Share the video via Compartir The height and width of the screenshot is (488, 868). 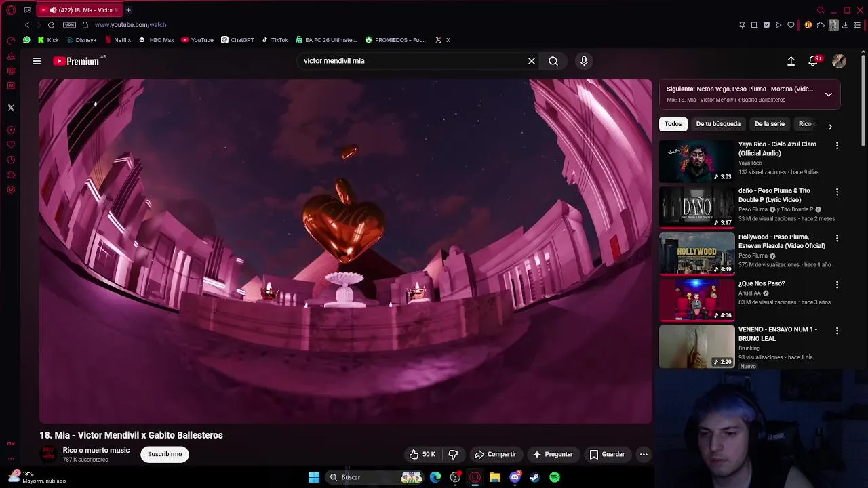pyautogui.click(x=495, y=454)
